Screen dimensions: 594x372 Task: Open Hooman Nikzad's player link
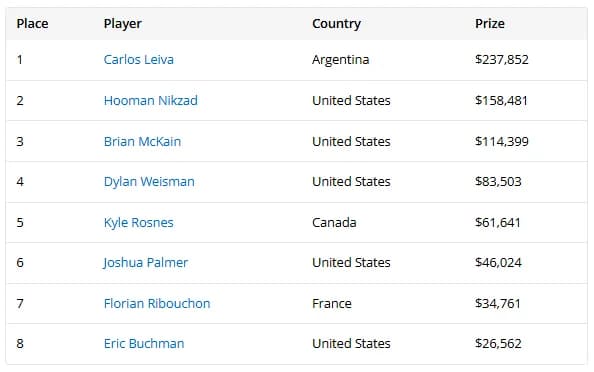pyautogui.click(x=150, y=100)
